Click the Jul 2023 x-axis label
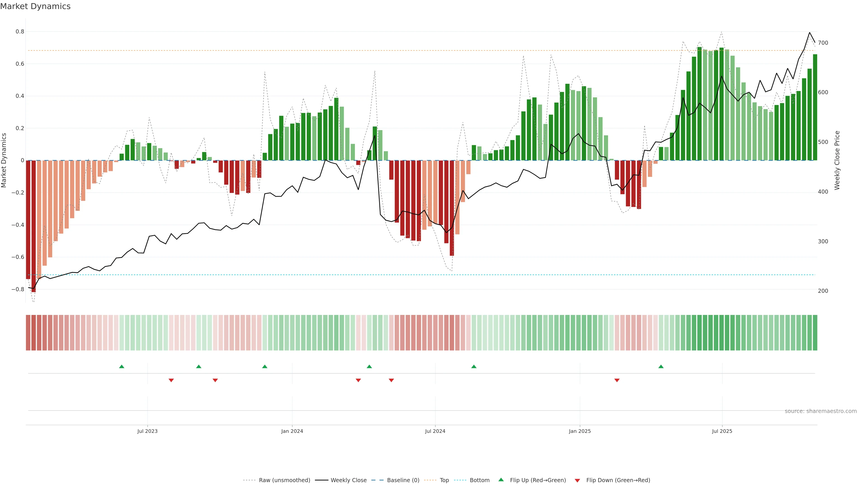The height and width of the screenshot is (488, 868). tap(147, 431)
